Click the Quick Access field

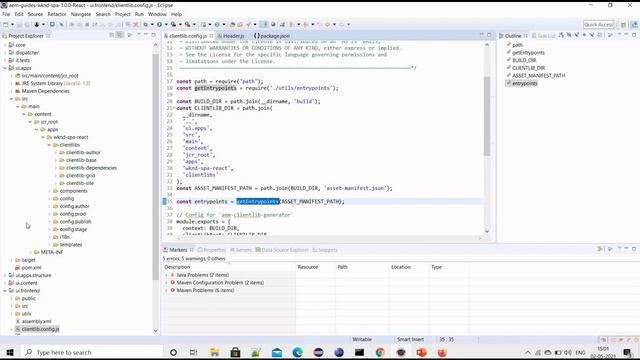pyautogui.click(x=598, y=24)
